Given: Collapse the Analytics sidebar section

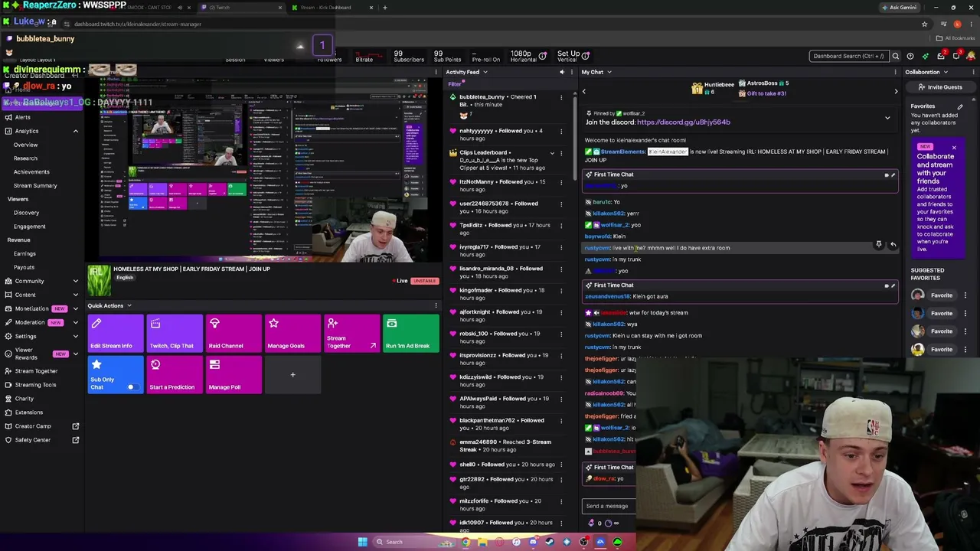Looking at the screenshot, I should 75,131.
